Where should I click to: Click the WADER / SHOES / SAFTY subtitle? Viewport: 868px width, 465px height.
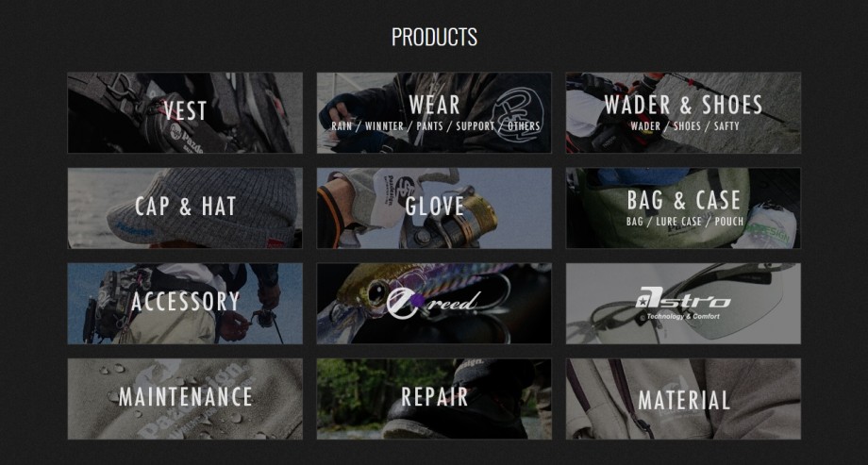coord(685,126)
